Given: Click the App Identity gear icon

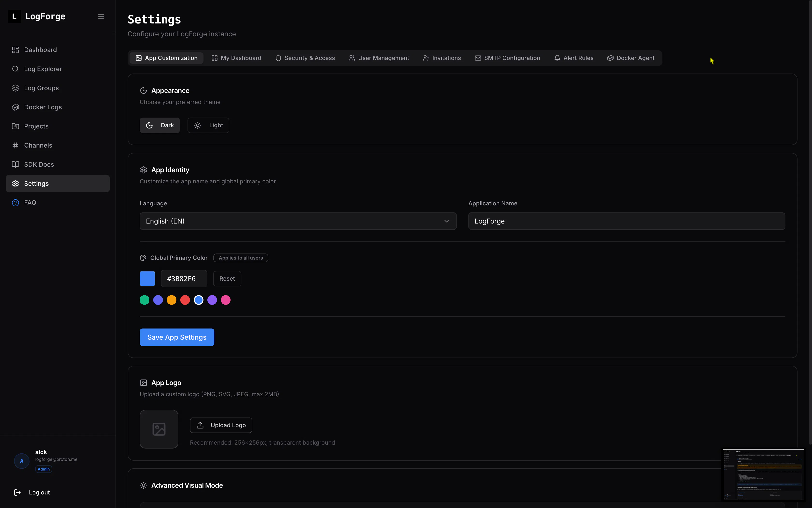Looking at the screenshot, I should [144, 170].
